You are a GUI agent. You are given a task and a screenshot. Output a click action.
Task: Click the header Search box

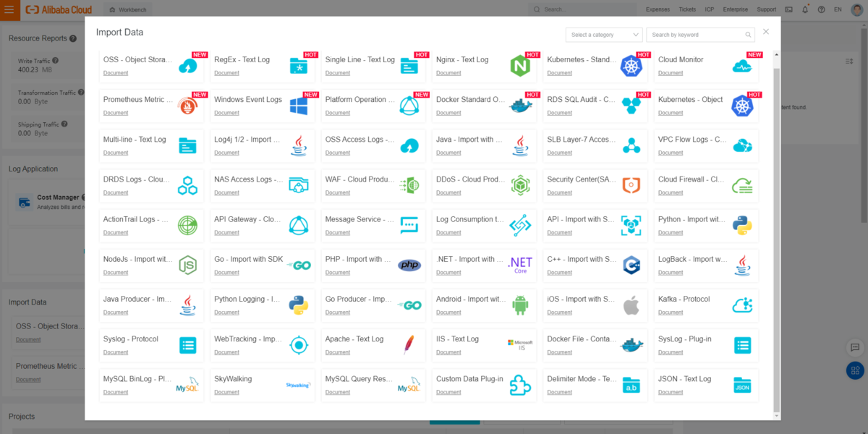click(582, 9)
